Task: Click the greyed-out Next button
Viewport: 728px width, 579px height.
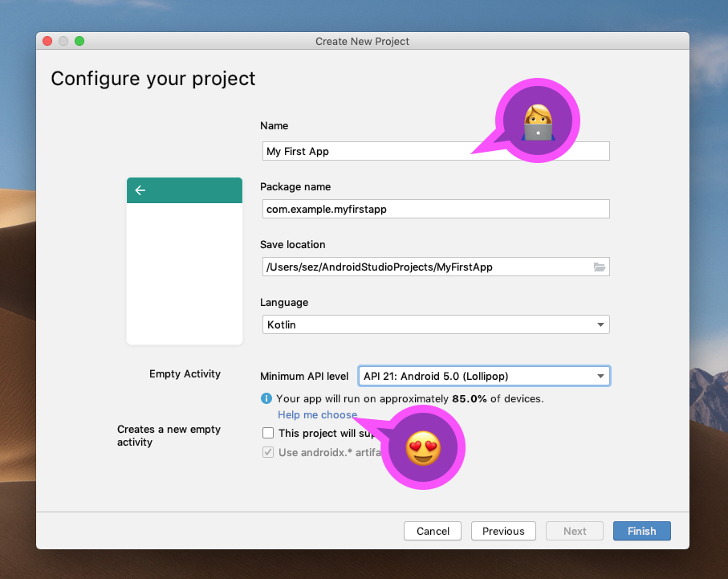Action: point(575,531)
